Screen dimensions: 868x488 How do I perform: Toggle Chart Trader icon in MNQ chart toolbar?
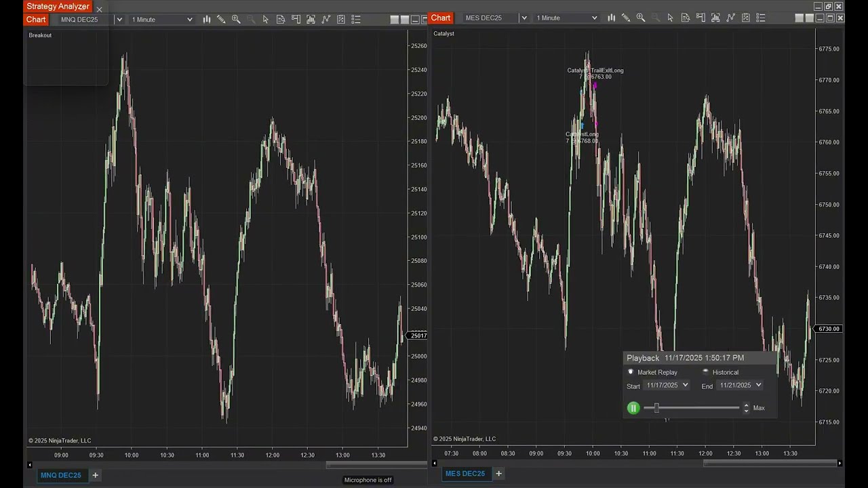tap(296, 20)
